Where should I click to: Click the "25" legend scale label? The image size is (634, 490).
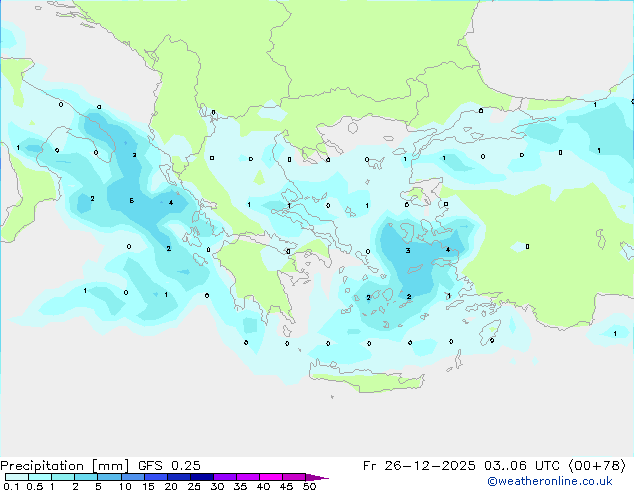pos(194,486)
